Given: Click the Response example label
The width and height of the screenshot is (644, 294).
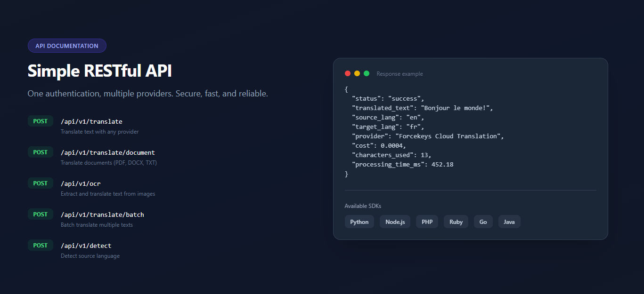Looking at the screenshot, I should click(399, 74).
